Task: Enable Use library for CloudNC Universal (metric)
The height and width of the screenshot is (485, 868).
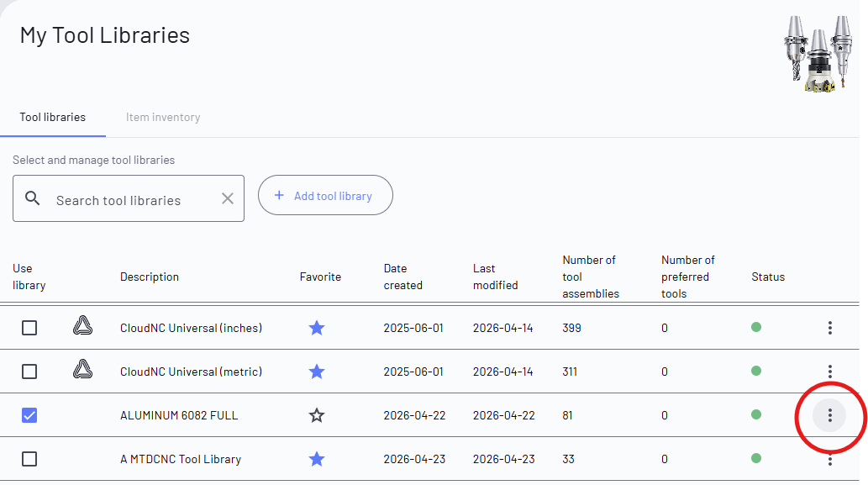Action: pos(29,372)
